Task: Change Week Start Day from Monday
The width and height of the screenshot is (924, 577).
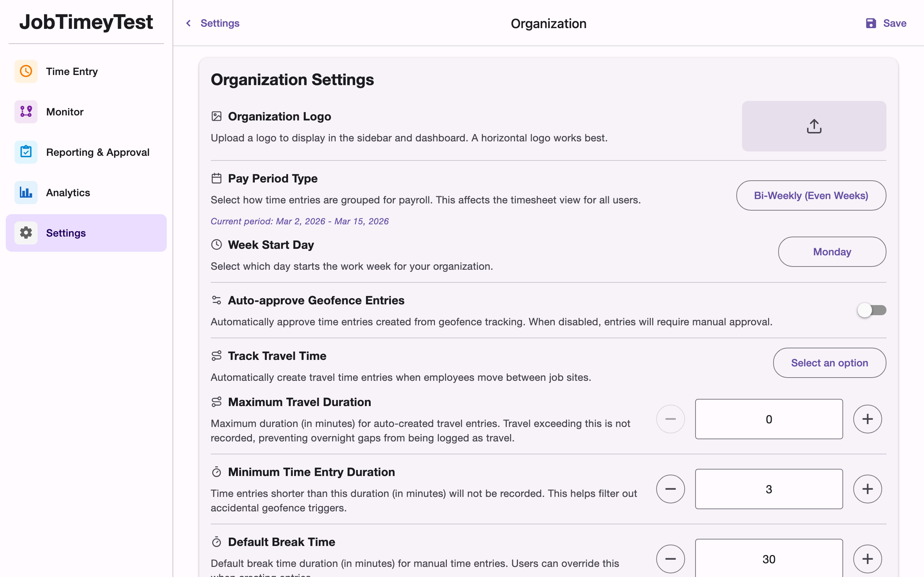Action: tap(832, 251)
